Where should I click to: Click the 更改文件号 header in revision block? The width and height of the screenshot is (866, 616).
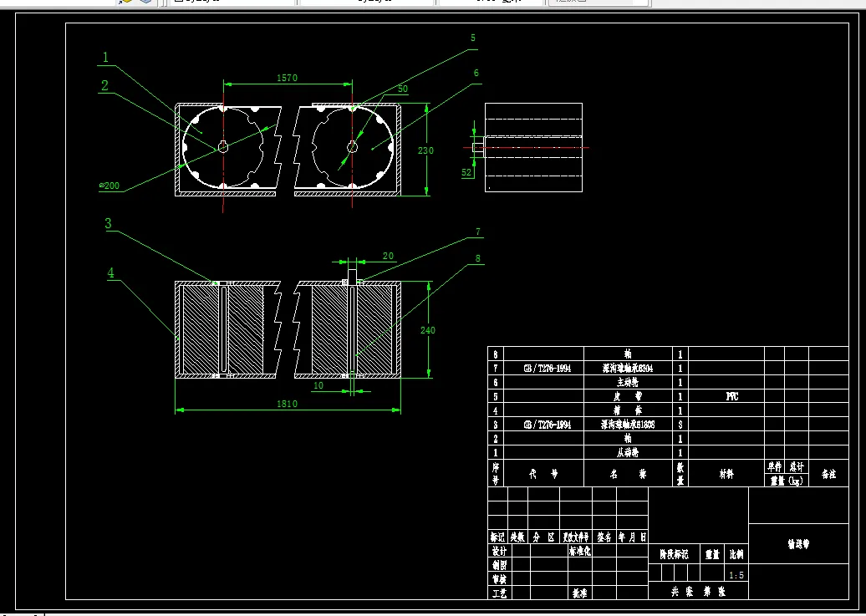click(576, 537)
